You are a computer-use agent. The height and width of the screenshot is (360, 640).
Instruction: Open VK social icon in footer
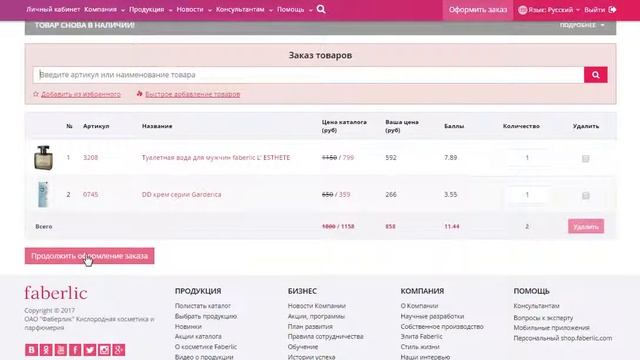(x=31, y=350)
